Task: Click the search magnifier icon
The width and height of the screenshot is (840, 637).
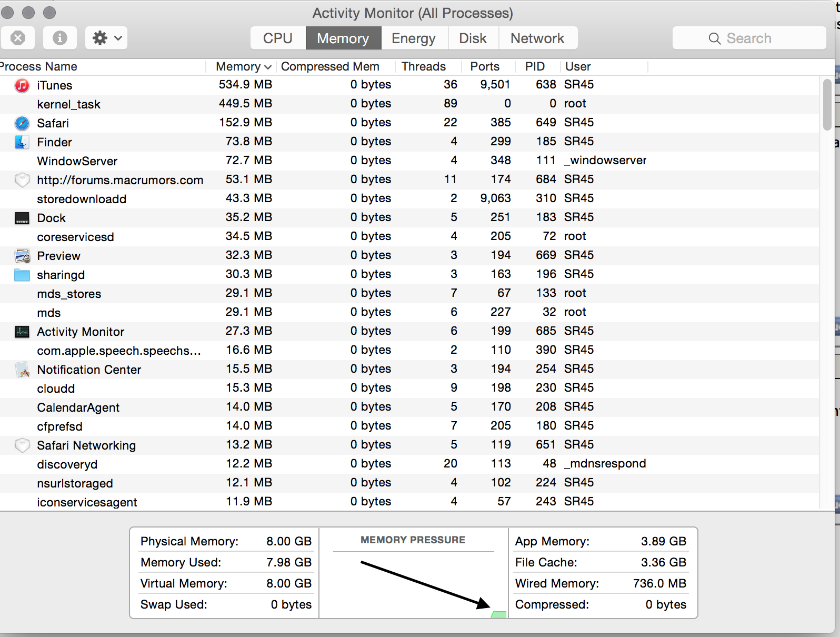Action: click(714, 38)
